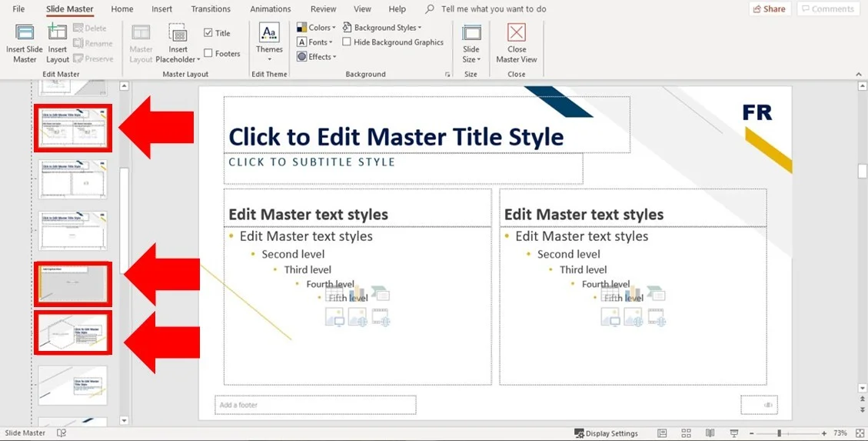This screenshot has width=868, height=441.
Task: Expand the Insert Placeholder dropdown arrow
Action: [198, 60]
